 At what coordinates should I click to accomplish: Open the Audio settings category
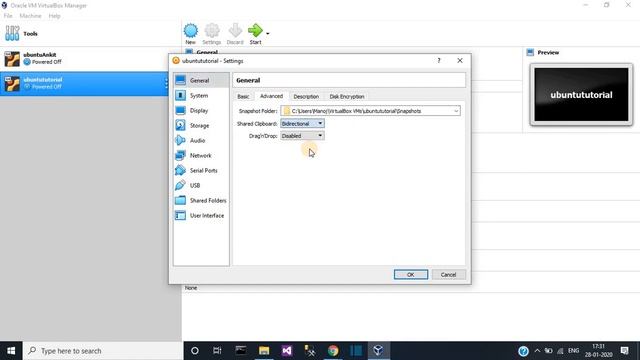[201, 140]
